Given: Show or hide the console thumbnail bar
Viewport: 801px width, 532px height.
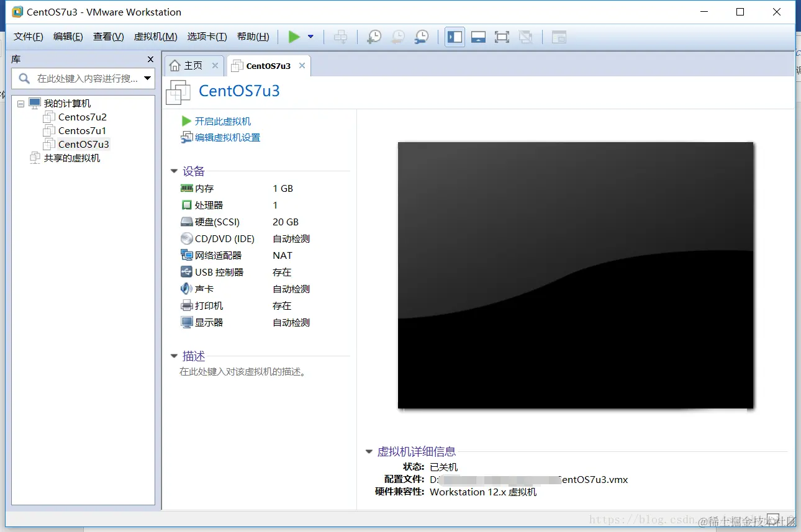Looking at the screenshot, I should point(478,37).
